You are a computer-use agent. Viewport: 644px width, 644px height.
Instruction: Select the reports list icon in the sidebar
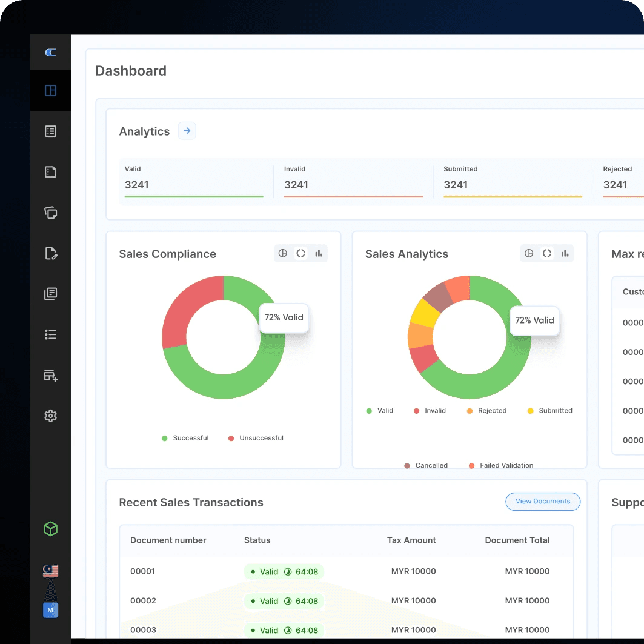51,131
